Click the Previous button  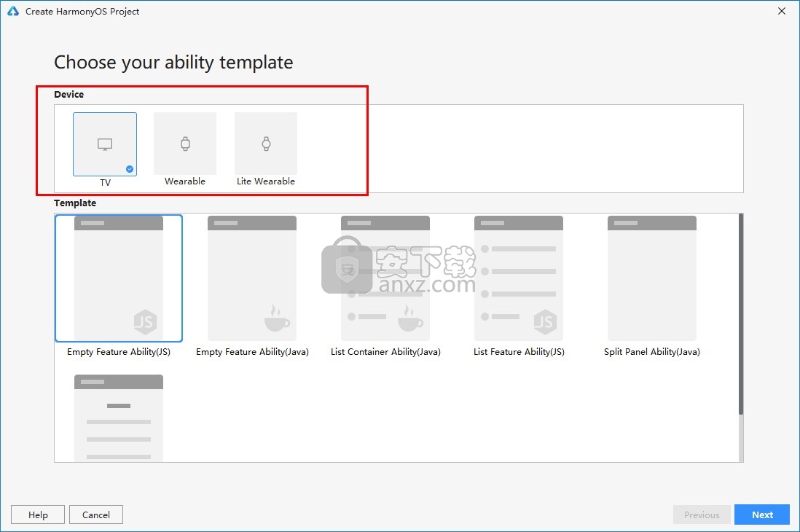click(x=702, y=515)
